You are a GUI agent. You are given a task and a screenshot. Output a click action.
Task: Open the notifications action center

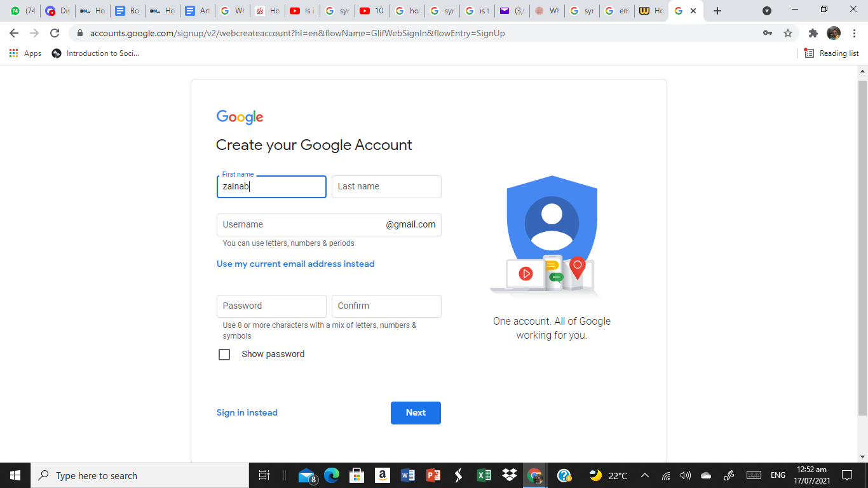point(846,475)
